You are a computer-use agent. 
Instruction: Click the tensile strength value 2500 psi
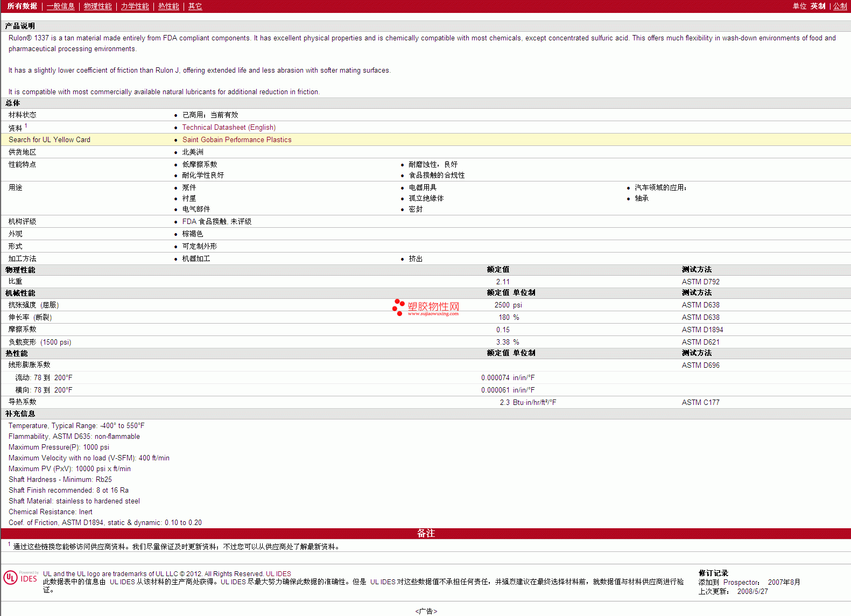coord(508,305)
